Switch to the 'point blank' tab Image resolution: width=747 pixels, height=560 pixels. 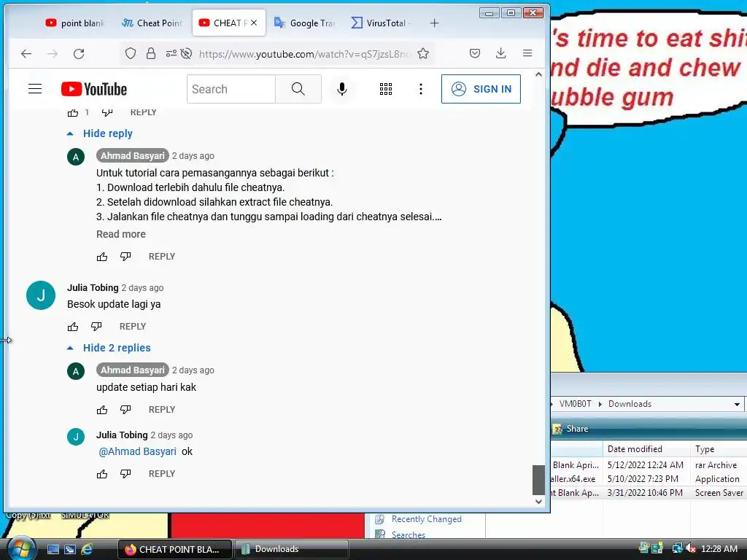75,23
